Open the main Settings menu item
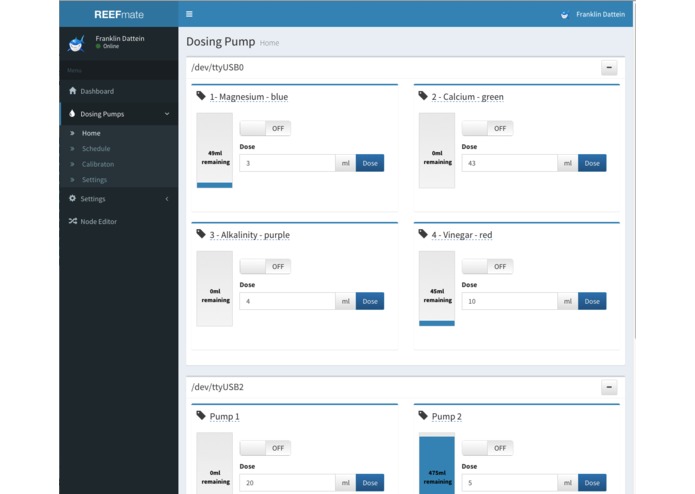 point(119,199)
